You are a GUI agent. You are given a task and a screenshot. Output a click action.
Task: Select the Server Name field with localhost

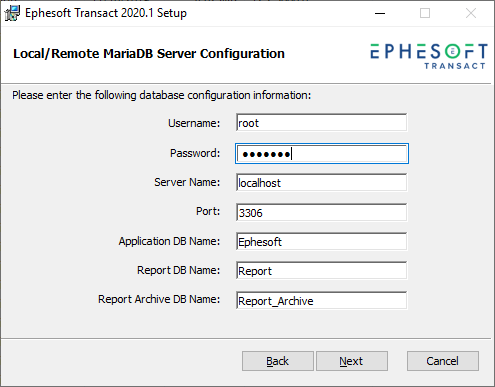click(322, 183)
